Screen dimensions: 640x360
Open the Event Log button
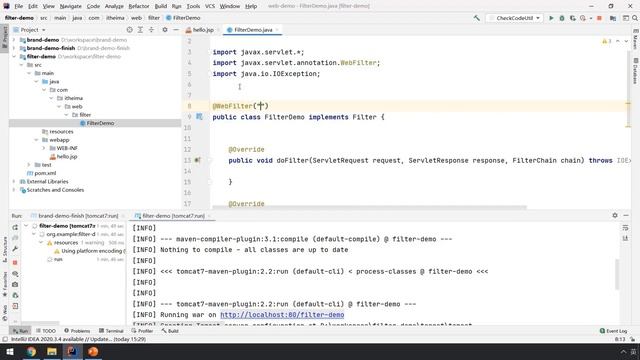coord(613,331)
